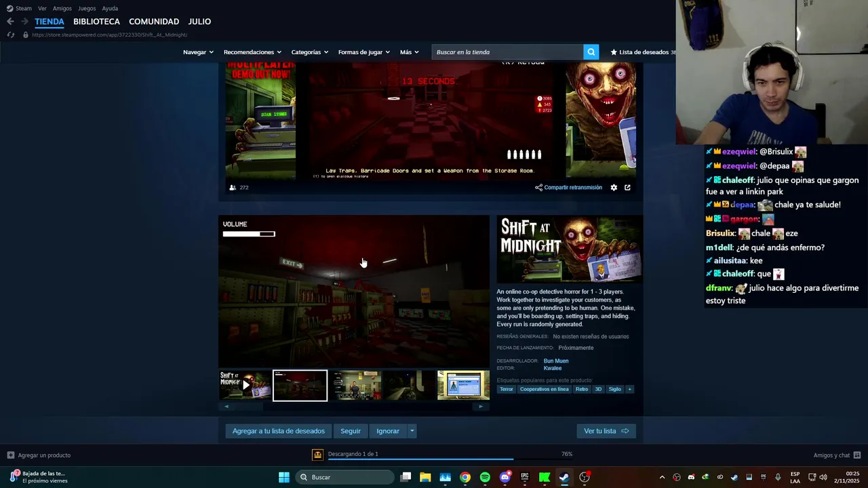Reload the store page
Image resolution: width=868 pixels, height=488 pixels.
pyautogui.click(x=10, y=35)
